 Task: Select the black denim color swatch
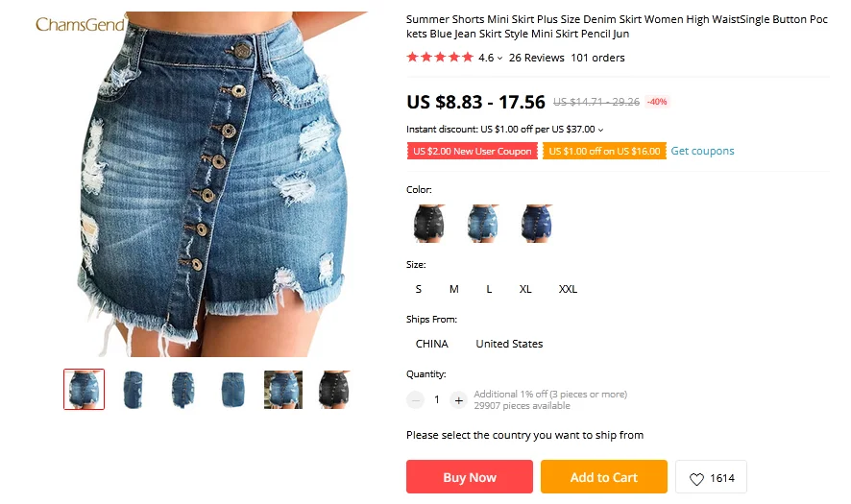[x=428, y=223]
